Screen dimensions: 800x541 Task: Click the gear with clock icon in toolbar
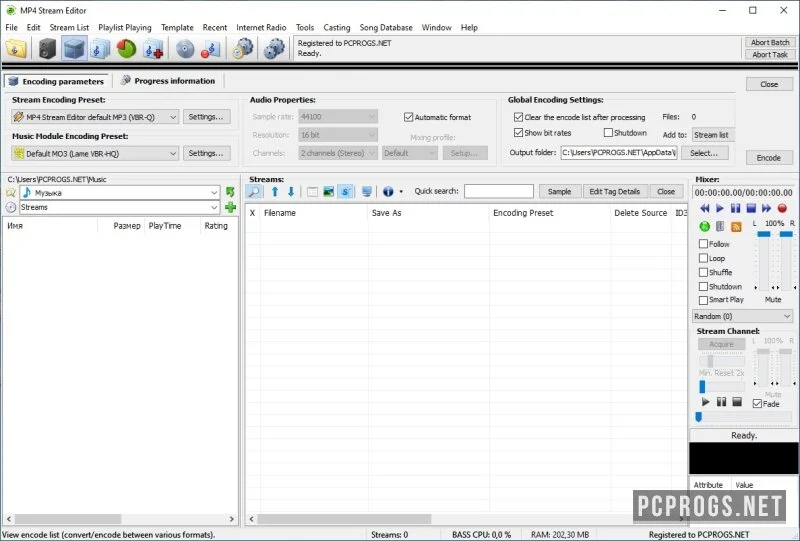(x=243, y=49)
